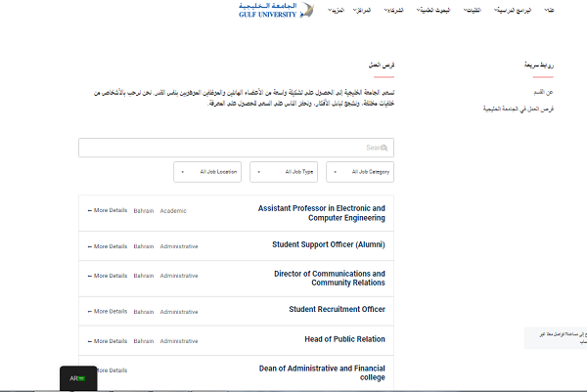Screen dimensions: 587x392
Task: Open Director of Communications and Community Relations job
Action: click(330, 279)
